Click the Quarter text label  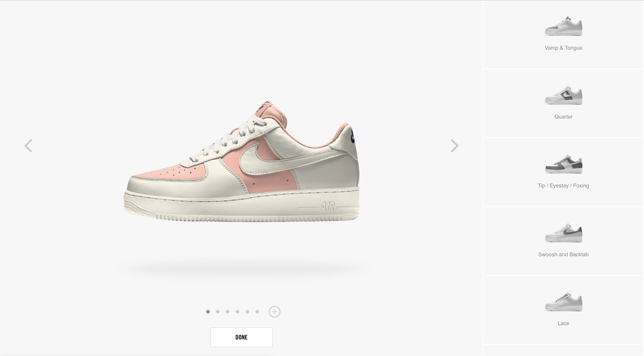tap(563, 117)
